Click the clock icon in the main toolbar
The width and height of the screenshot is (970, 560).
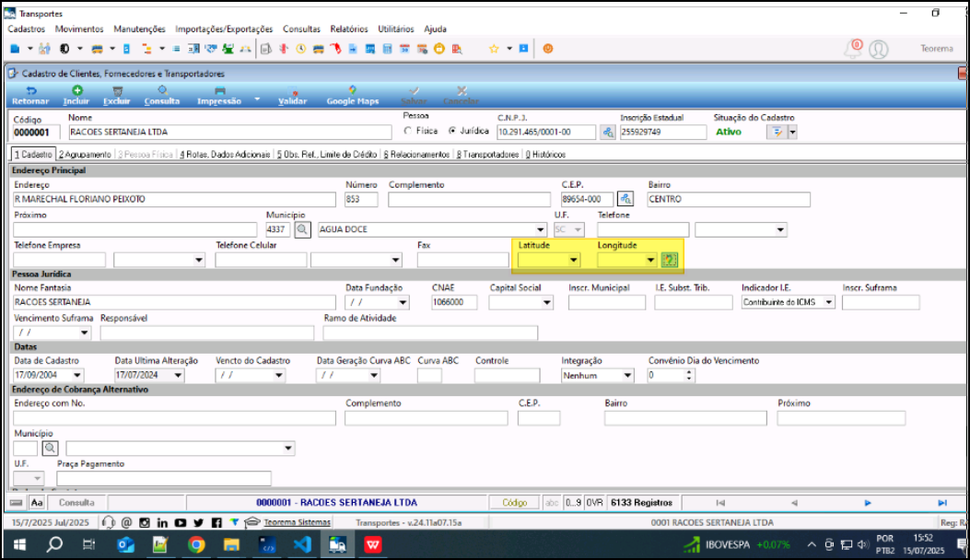point(300,49)
